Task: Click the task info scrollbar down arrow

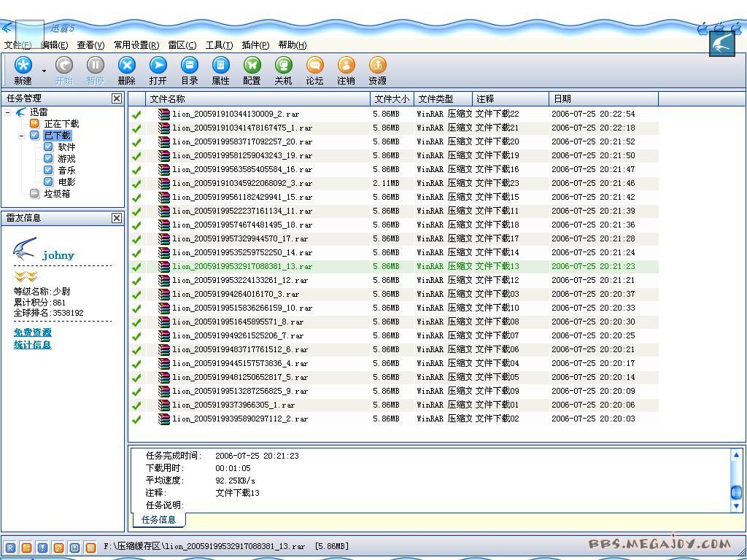Action: [736, 507]
